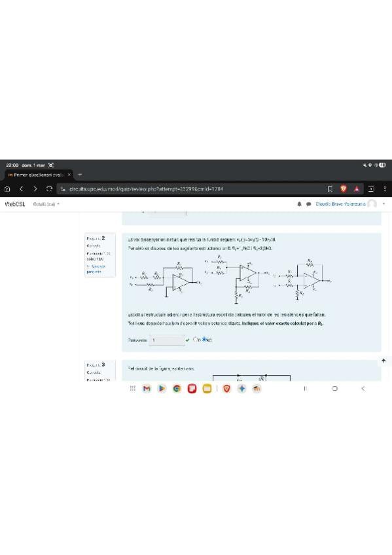Screen dimensions: 392x555
Task: Launch Play Store from the taskbar
Action: [x=162, y=389]
